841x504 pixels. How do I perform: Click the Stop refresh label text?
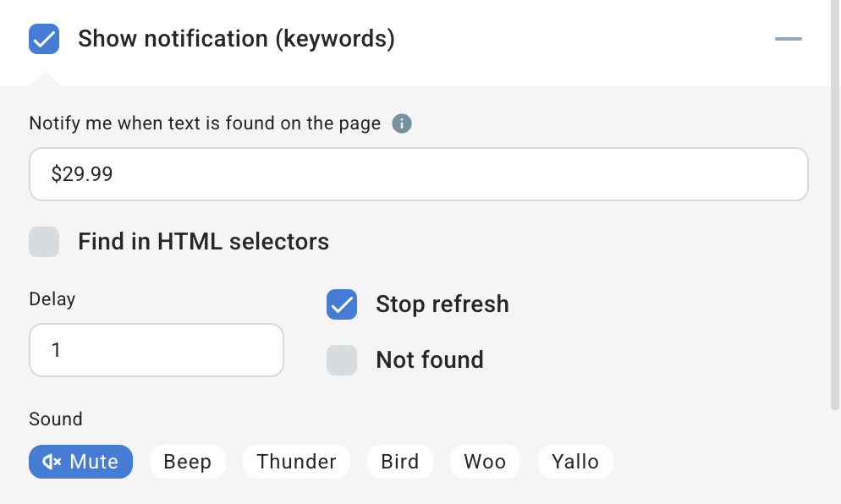(442, 304)
